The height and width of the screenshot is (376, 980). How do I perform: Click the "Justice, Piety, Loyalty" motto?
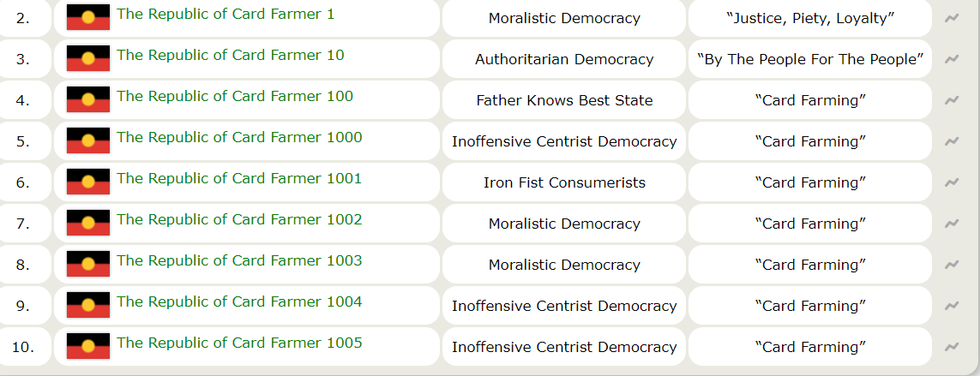tap(810, 18)
